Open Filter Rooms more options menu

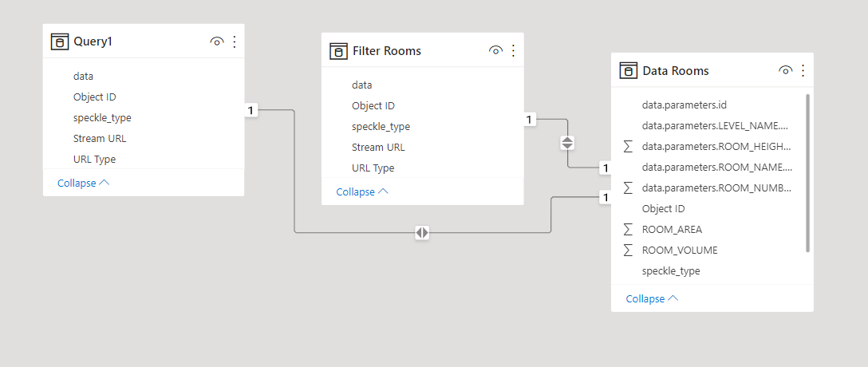513,51
